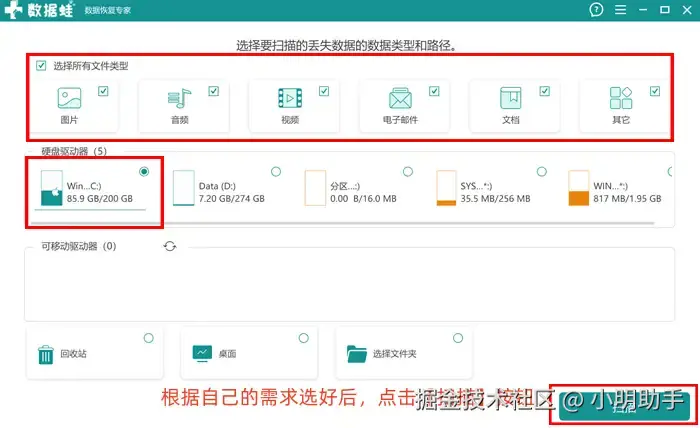Click the 选择文件夹 label text
The height and width of the screenshot is (428, 700).
[395, 354]
